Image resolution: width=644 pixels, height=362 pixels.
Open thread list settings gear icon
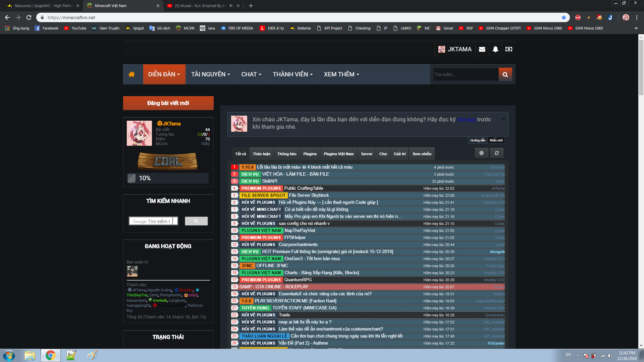(x=481, y=153)
